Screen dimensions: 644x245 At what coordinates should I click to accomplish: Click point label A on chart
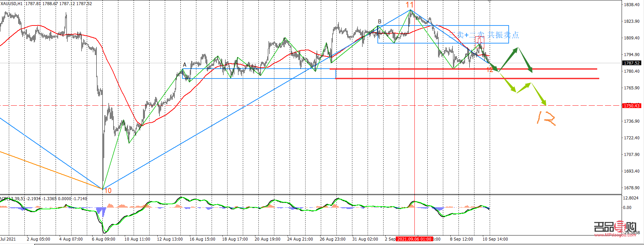tap(184, 65)
